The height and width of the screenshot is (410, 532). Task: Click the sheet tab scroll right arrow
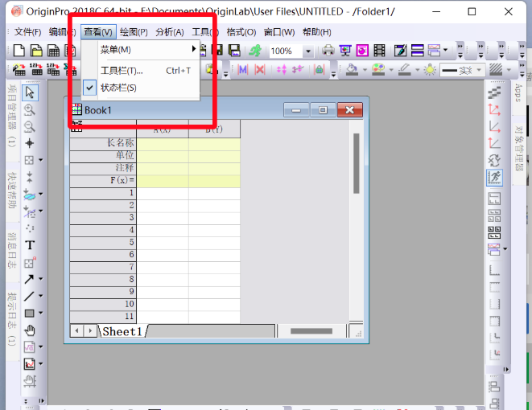coord(90,330)
